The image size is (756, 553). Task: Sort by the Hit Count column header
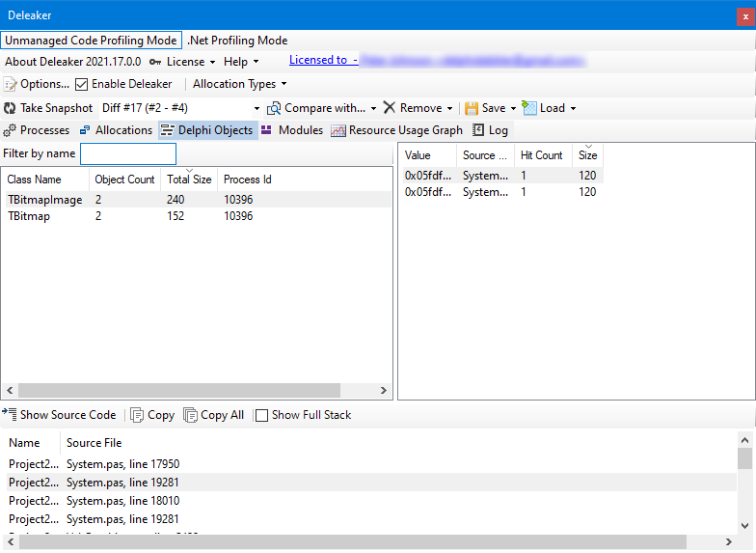(x=543, y=155)
